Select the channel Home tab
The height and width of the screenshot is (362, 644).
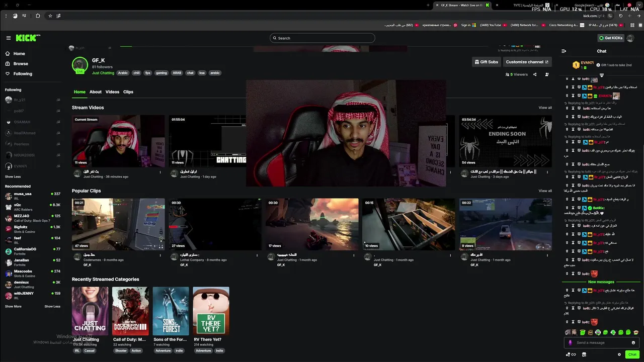pos(79,92)
